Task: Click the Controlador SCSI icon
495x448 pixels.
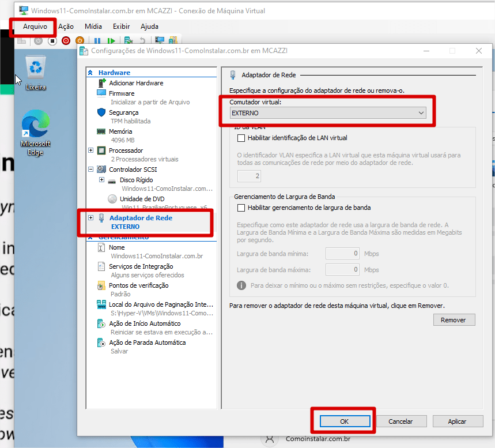Action: [101, 170]
